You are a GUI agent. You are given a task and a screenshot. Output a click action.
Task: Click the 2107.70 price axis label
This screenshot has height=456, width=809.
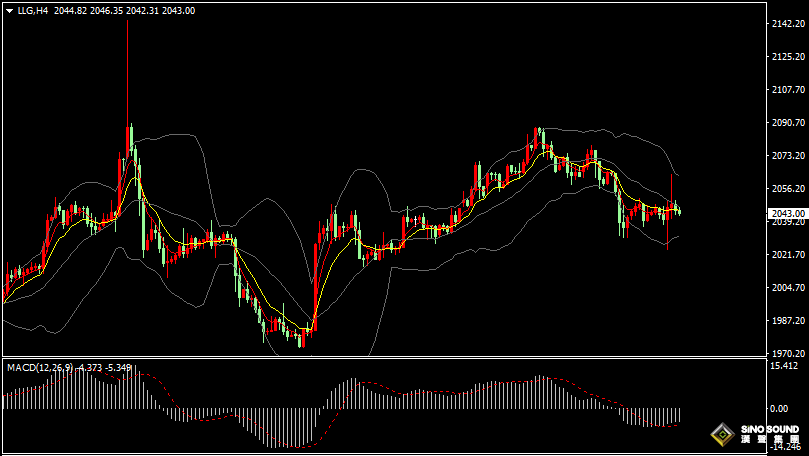point(788,90)
